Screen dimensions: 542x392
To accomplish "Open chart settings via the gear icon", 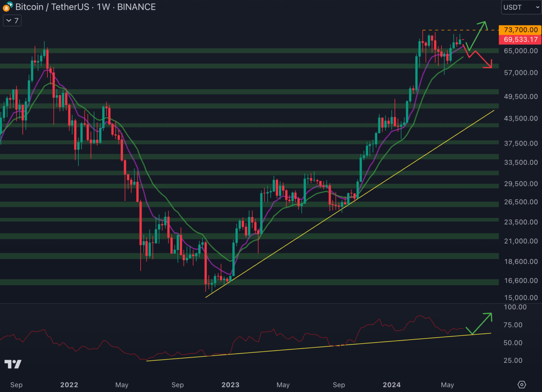I will [x=522, y=384].
